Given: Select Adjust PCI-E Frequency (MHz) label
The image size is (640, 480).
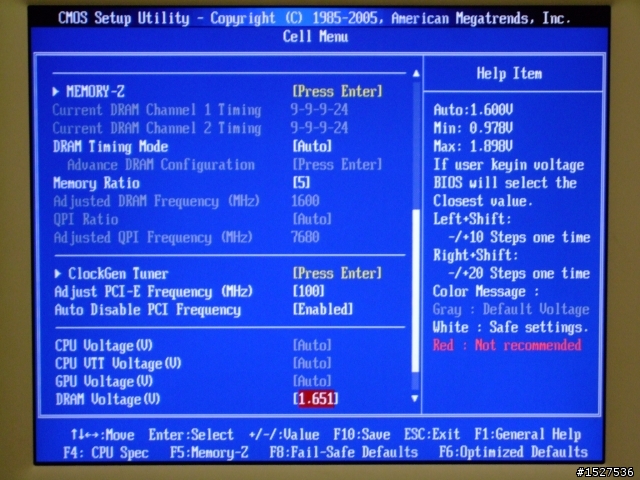Looking at the screenshot, I should click(153, 292).
